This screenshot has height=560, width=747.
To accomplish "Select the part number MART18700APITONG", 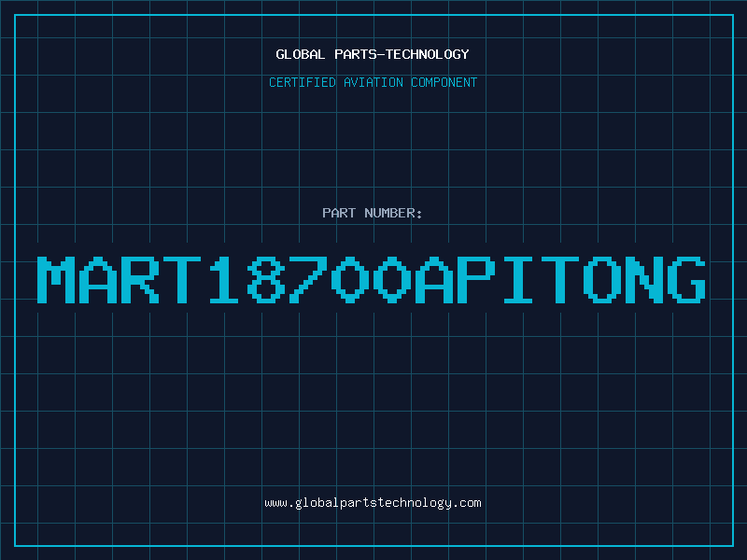I will click(x=372, y=279).
